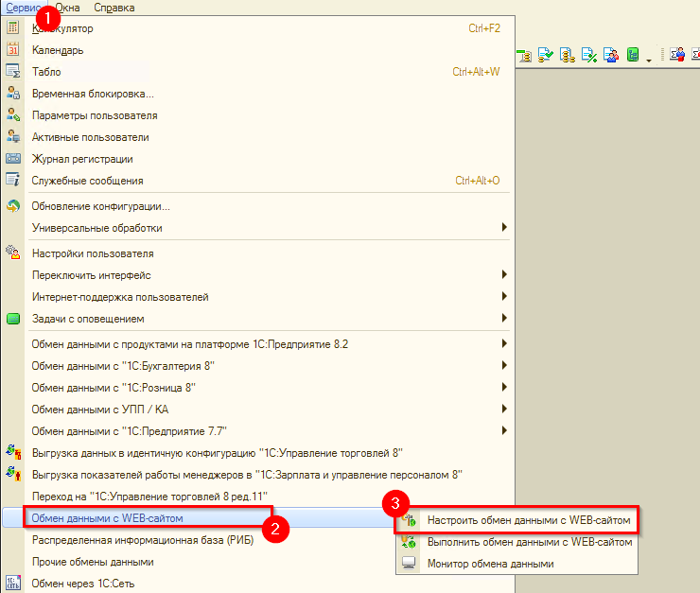Click the Calculator icon in Сервис menu
The height and width of the screenshot is (593, 700).
(13, 28)
